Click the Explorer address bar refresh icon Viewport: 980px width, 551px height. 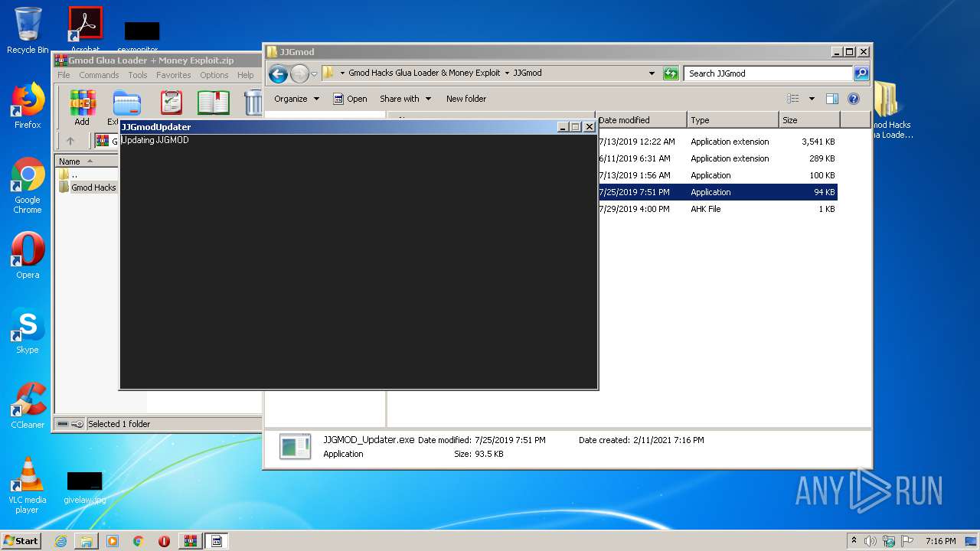pyautogui.click(x=671, y=73)
